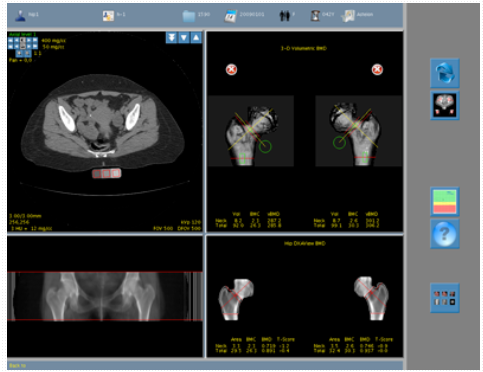Click the calendar date icon in header

231,16
